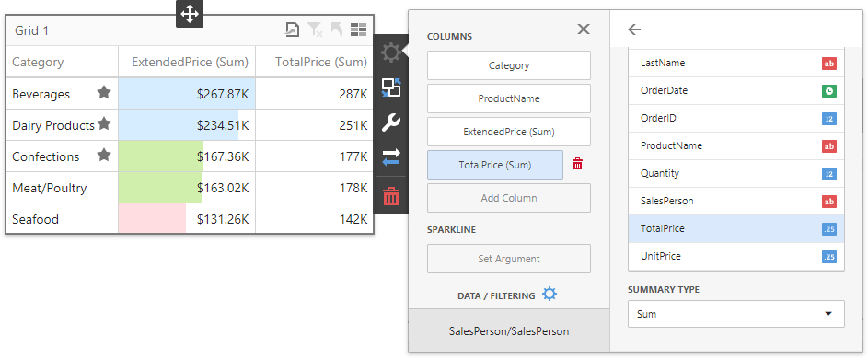Click the Data / Filtering gear icon

[x=550, y=295]
